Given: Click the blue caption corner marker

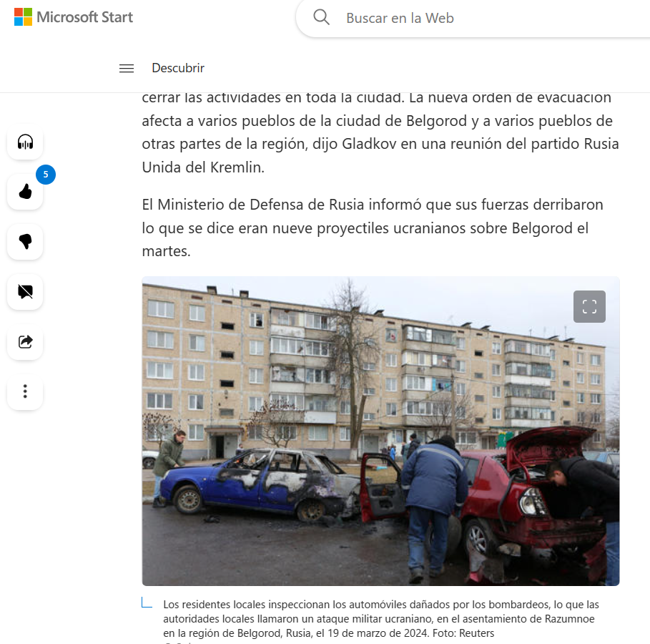Looking at the screenshot, I should (x=147, y=602).
